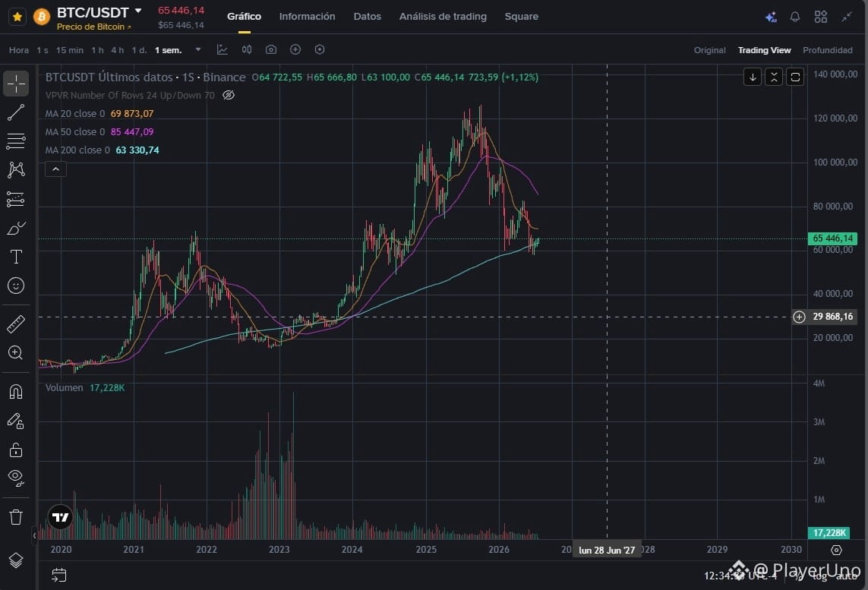Collapse the pane with inward arrows button

(774, 77)
